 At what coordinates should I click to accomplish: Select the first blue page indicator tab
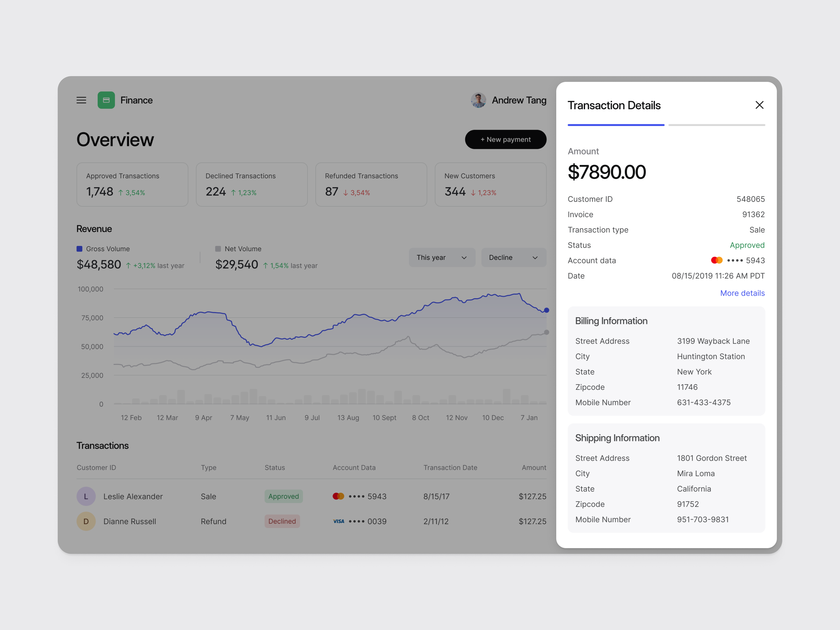pyautogui.click(x=616, y=125)
